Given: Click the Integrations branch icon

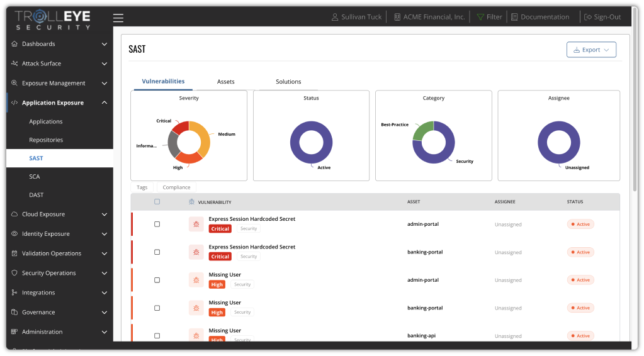Looking at the screenshot, I should [14, 292].
